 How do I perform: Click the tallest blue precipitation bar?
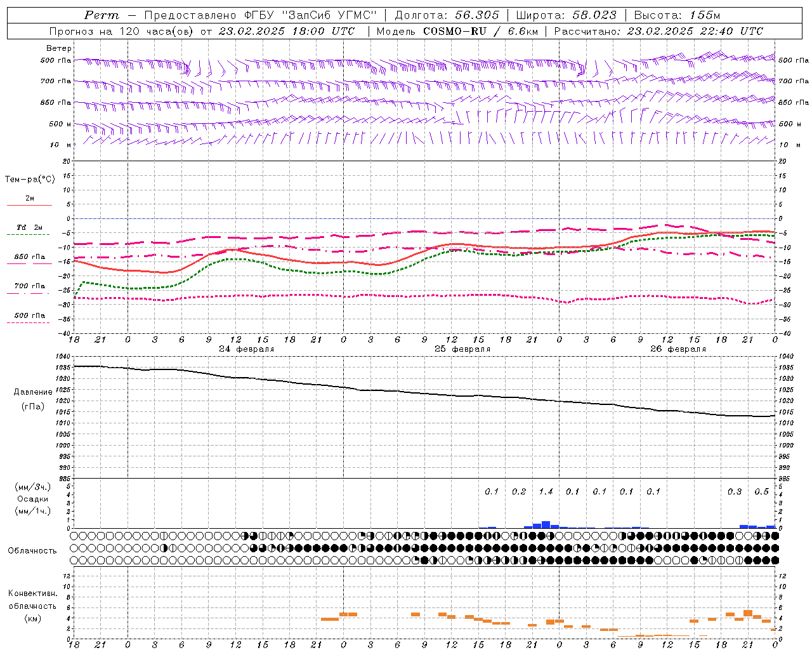(546, 524)
